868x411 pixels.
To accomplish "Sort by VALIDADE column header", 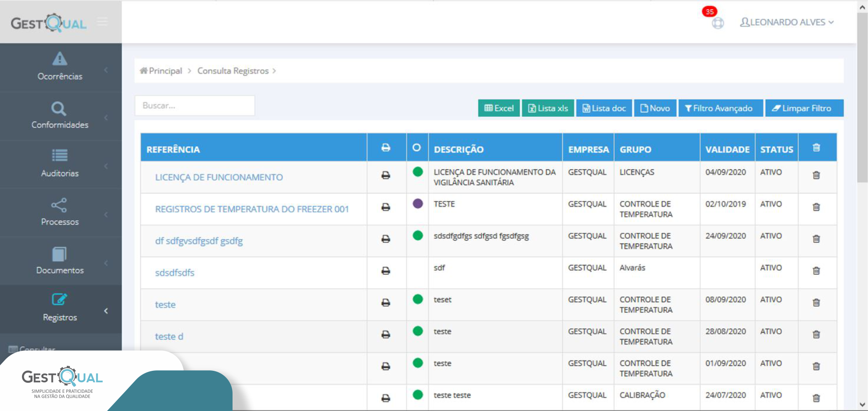I will (727, 149).
